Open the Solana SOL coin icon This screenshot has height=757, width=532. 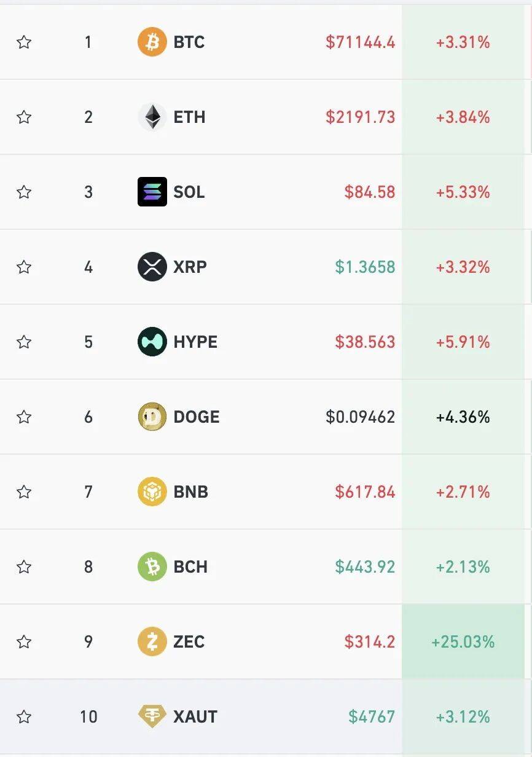point(152,192)
